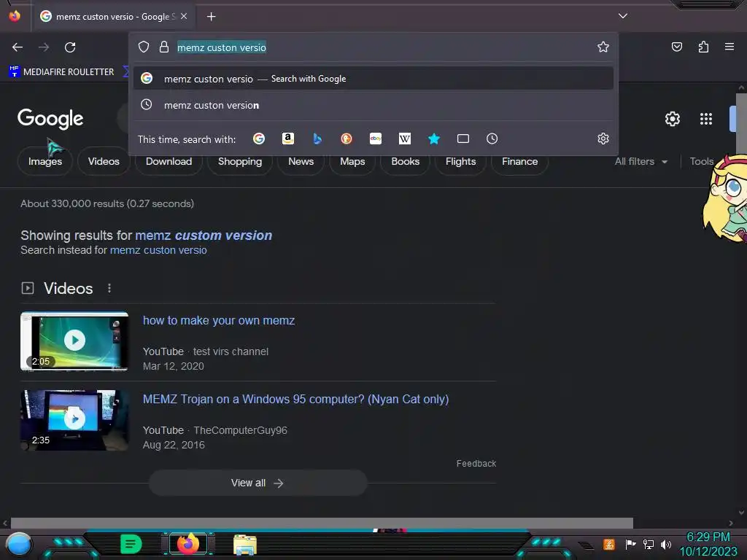This screenshot has width=747, height=560.
Task: Choose 'memz custon versio — Search with Google' suggestion
Action: point(373,79)
